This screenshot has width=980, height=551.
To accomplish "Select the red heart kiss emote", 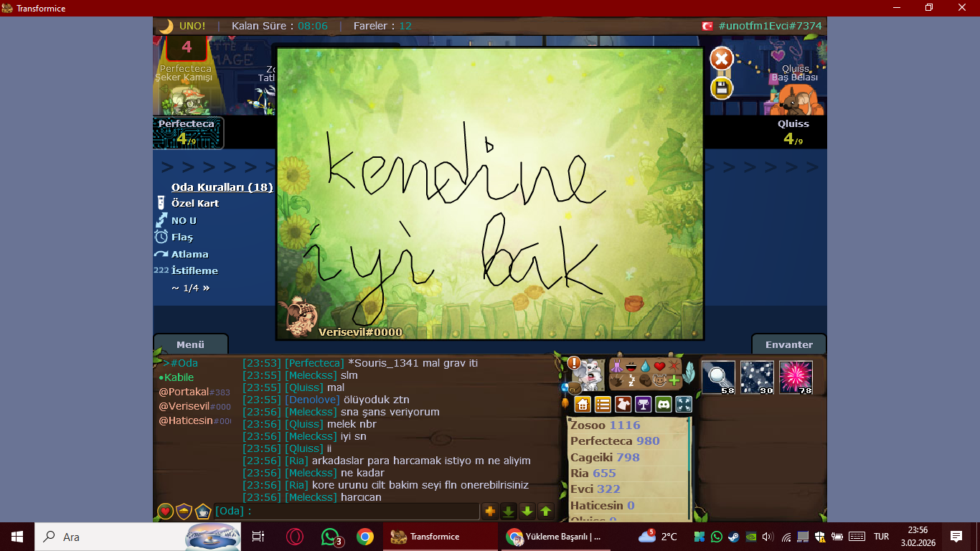I will (x=659, y=366).
